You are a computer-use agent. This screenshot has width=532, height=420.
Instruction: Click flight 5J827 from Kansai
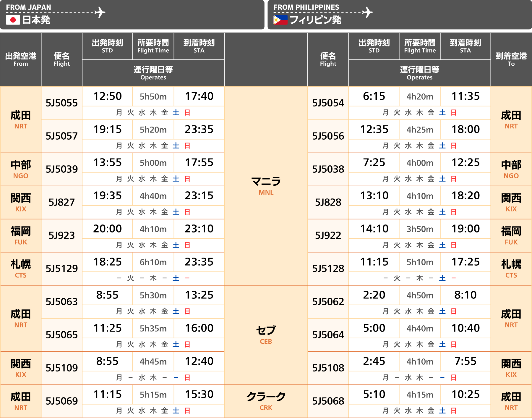coord(61,202)
